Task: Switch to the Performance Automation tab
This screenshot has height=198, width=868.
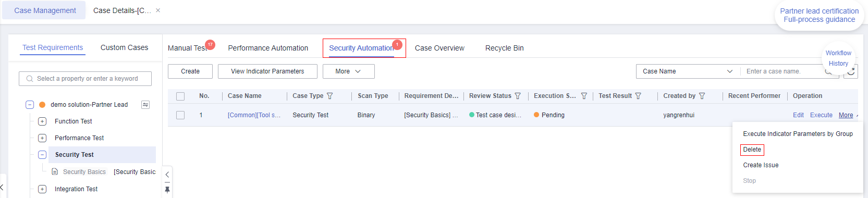Action: (268, 48)
